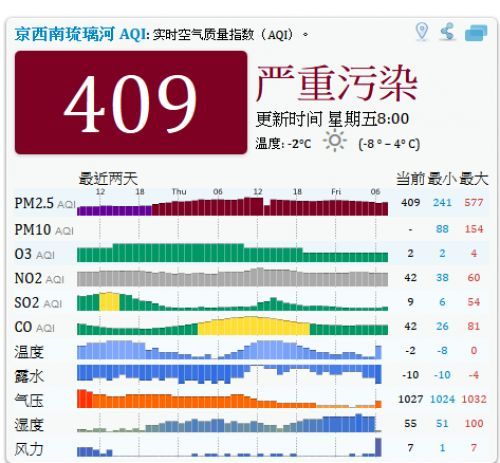Click the map location pin icon
The image size is (500, 463).
click(x=422, y=32)
